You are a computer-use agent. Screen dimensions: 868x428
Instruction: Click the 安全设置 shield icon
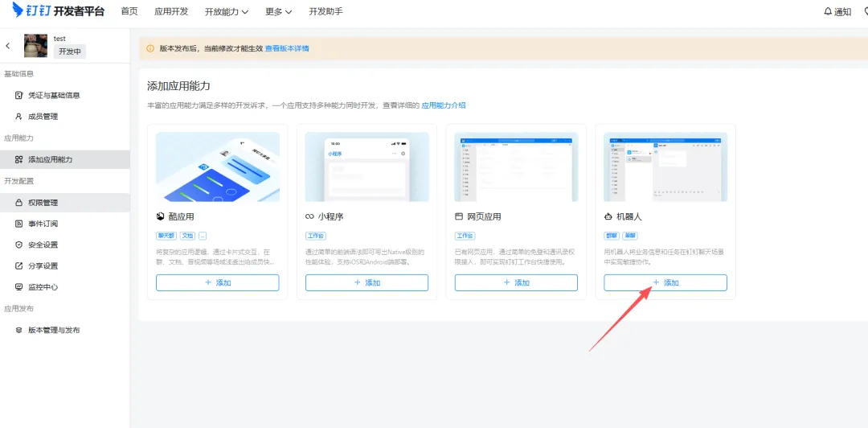click(18, 245)
